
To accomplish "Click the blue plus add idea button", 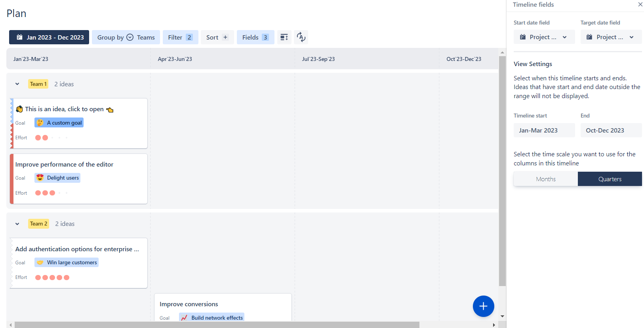I will pyautogui.click(x=483, y=306).
